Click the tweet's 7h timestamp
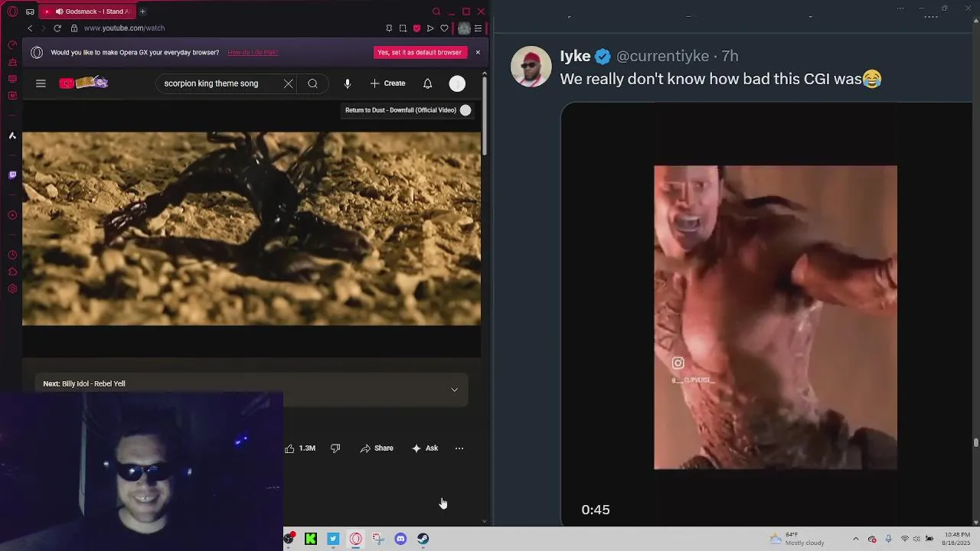 (x=730, y=57)
